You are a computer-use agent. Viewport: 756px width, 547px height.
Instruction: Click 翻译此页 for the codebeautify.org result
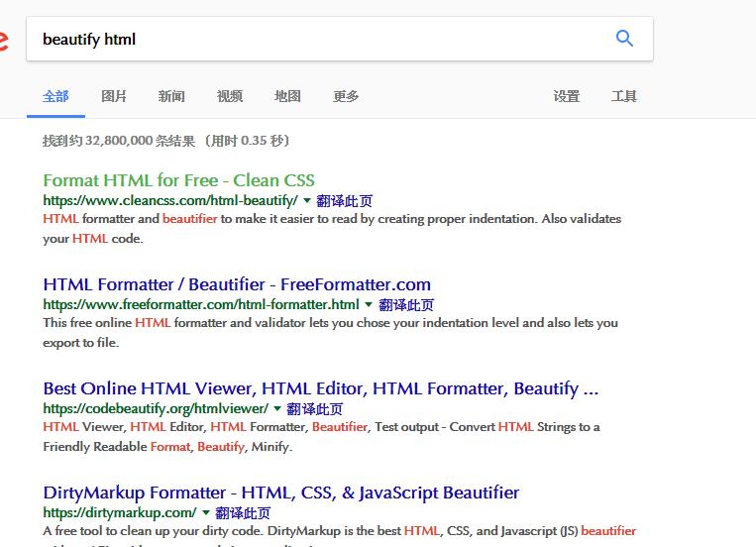(314, 409)
